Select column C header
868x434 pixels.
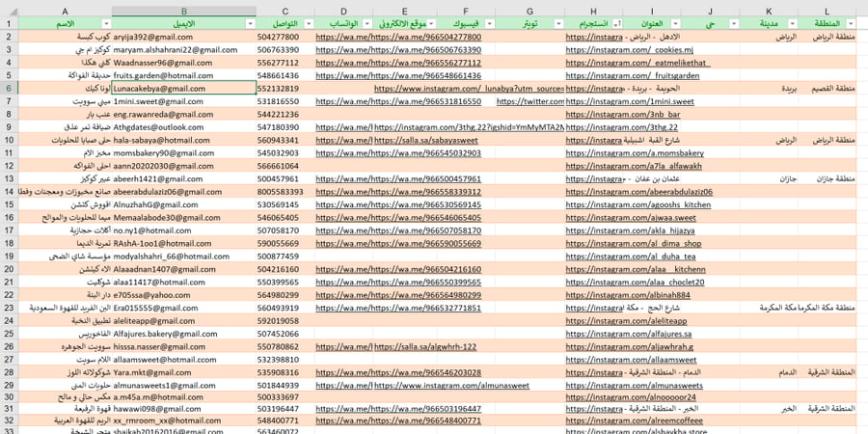tap(285, 11)
